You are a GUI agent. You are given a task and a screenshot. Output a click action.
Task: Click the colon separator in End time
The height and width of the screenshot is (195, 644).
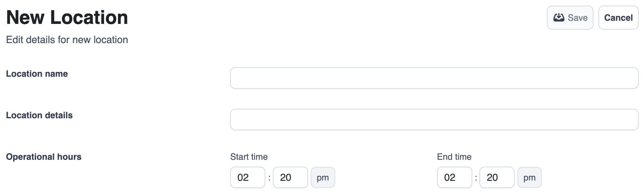(476, 178)
